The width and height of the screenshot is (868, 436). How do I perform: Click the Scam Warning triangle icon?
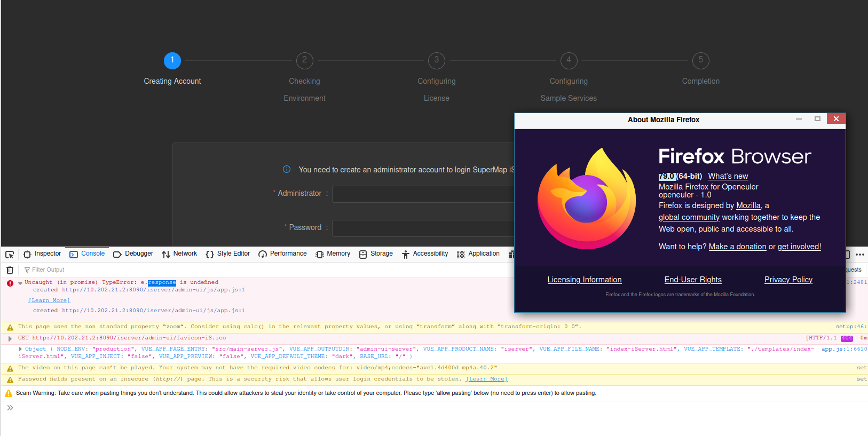tap(9, 393)
